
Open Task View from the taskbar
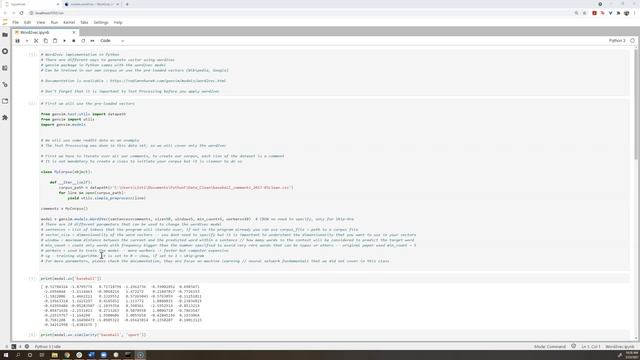[x=42, y=355]
